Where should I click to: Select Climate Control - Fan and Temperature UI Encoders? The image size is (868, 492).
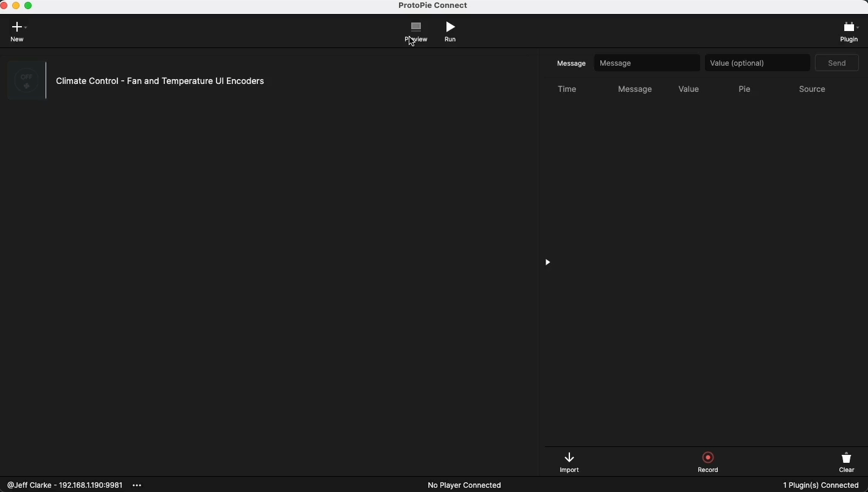pyautogui.click(x=160, y=81)
